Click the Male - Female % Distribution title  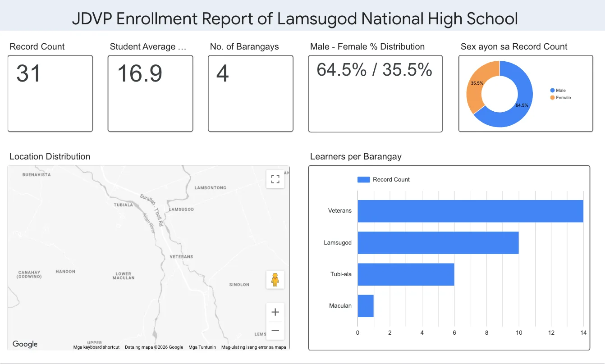click(367, 47)
